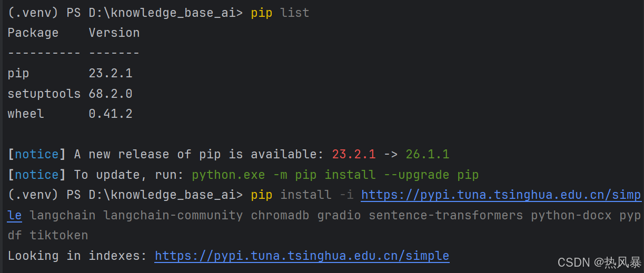Click 'langchain-community' in the install command
The height and width of the screenshot is (273, 644).
tap(173, 216)
